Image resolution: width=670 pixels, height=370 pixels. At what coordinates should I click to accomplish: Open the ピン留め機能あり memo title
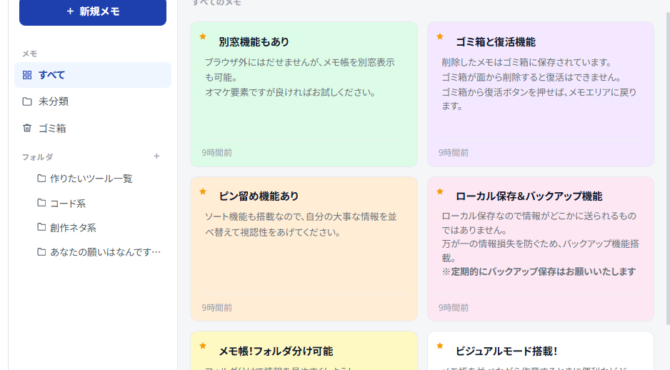click(259, 196)
